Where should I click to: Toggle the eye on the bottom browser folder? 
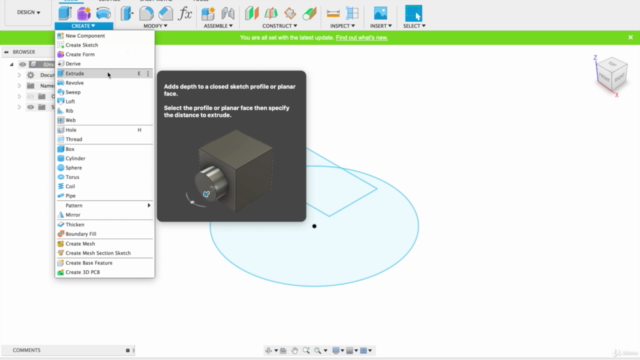click(x=31, y=107)
